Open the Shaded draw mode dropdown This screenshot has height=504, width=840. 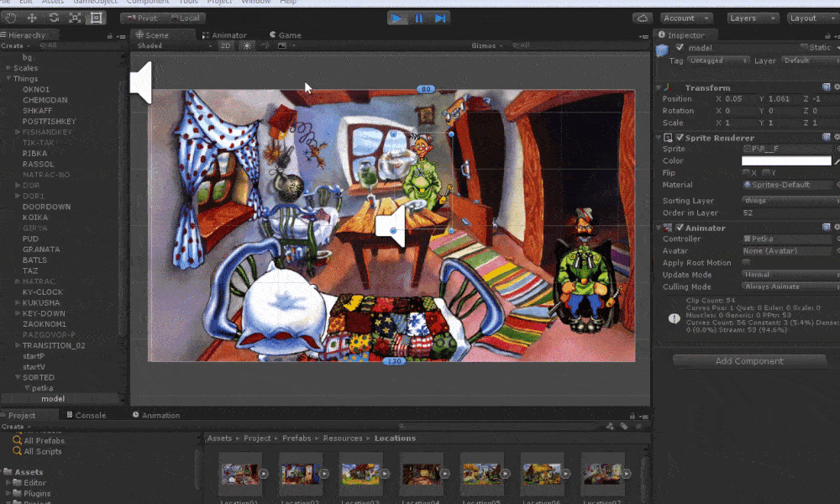tap(174, 45)
